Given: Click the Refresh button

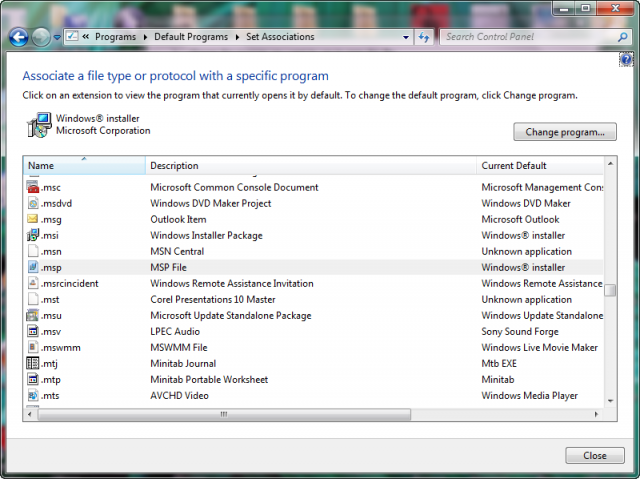Looking at the screenshot, I should coord(424,37).
